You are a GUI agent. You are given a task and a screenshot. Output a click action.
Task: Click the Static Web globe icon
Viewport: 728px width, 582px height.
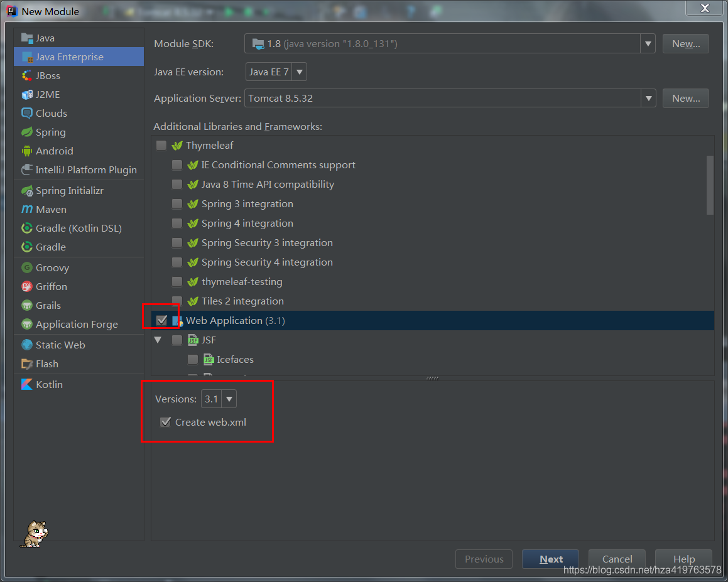tap(27, 345)
